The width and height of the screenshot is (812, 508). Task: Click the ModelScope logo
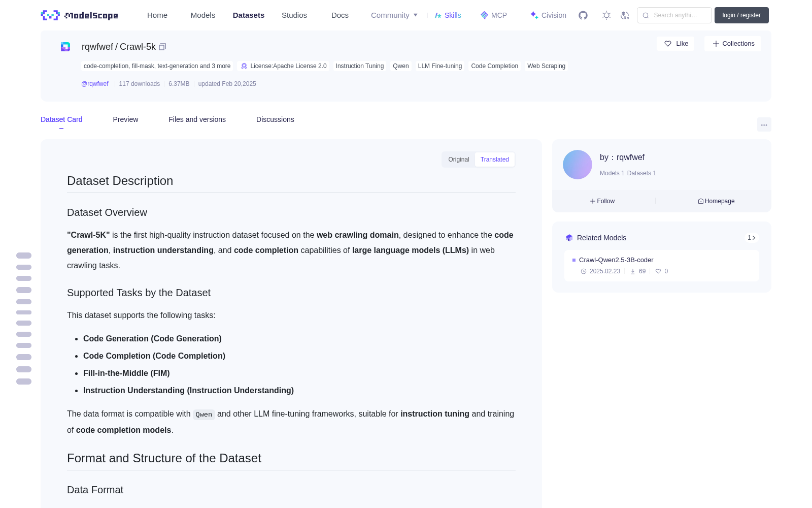(x=80, y=15)
